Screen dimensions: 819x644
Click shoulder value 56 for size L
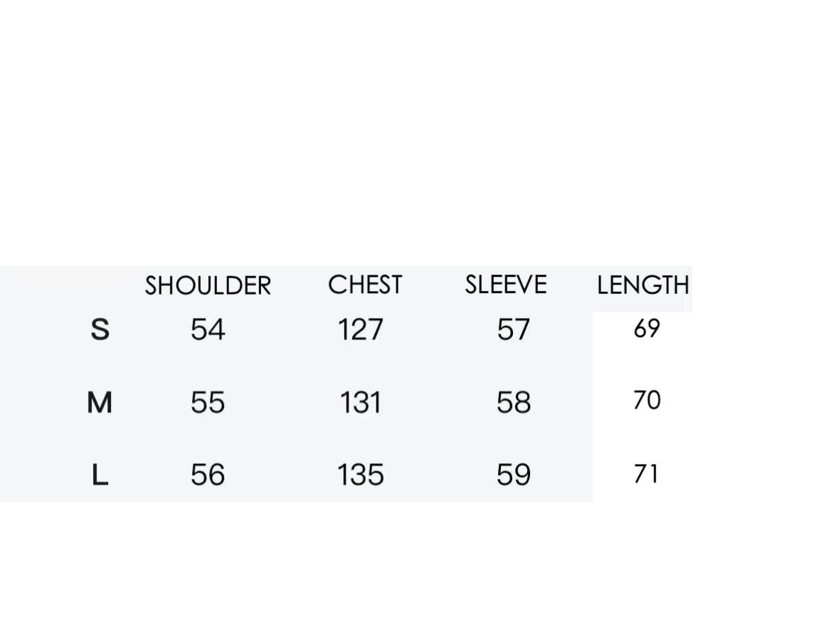coord(208,475)
